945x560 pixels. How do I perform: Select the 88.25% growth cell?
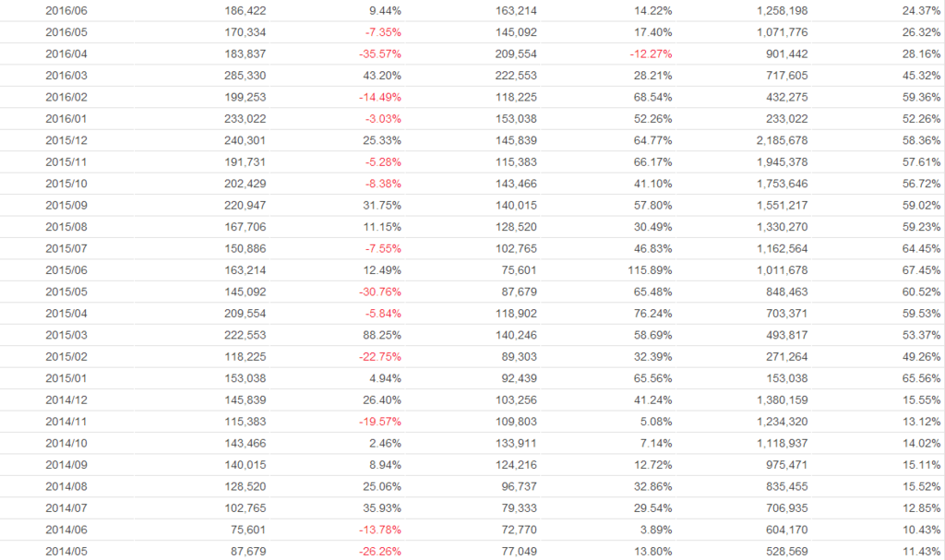tap(382, 334)
